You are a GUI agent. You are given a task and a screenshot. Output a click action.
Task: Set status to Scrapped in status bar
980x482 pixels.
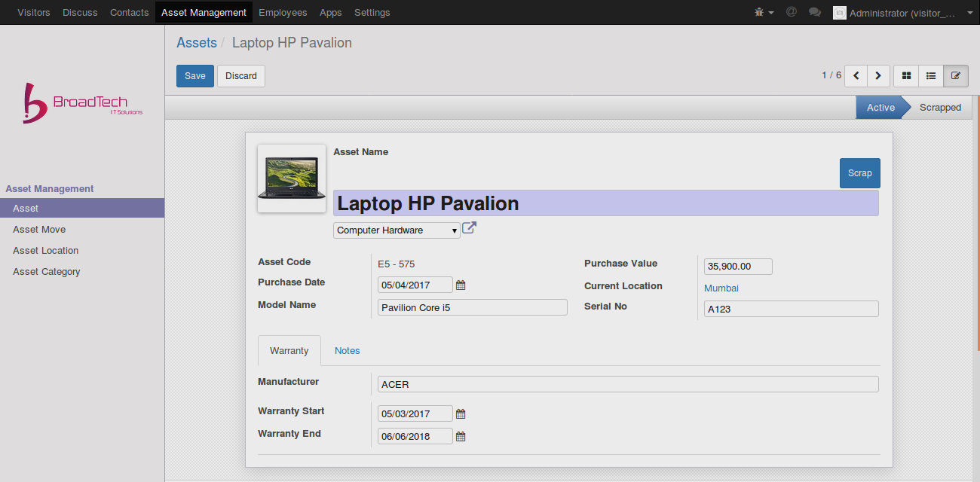[x=940, y=108]
